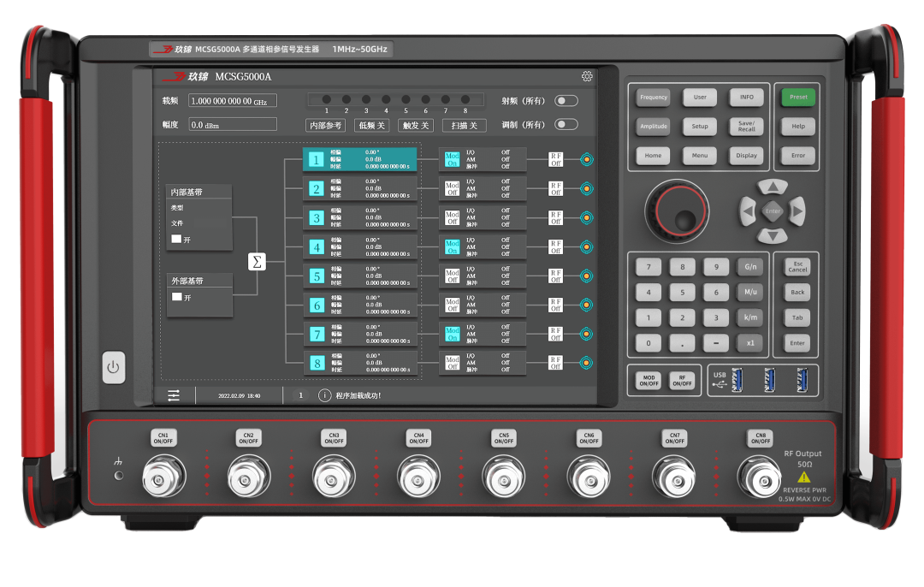Open the 触发 关 trigger option
The width and height of the screenshot is (924, 587).
(416, 126)
